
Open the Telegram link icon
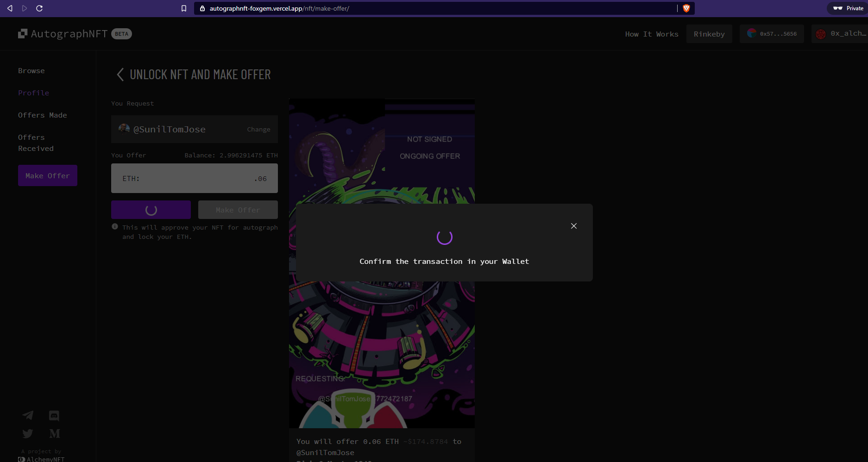click(28, 415)
